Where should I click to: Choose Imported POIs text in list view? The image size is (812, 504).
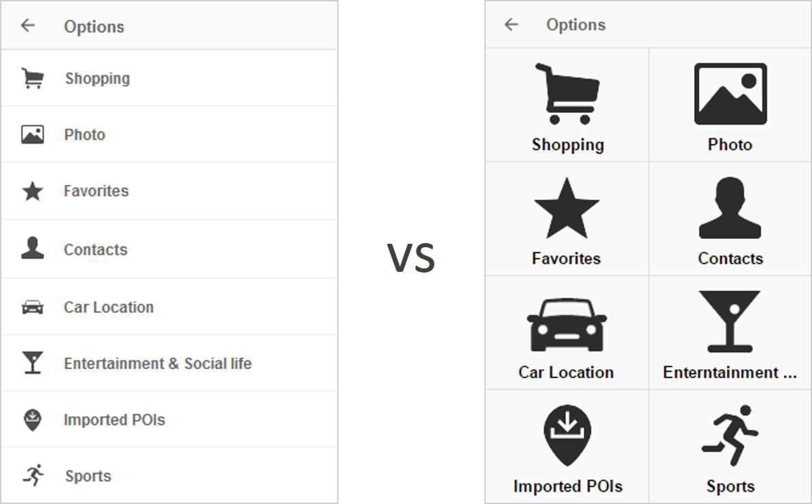pos(114,420)
